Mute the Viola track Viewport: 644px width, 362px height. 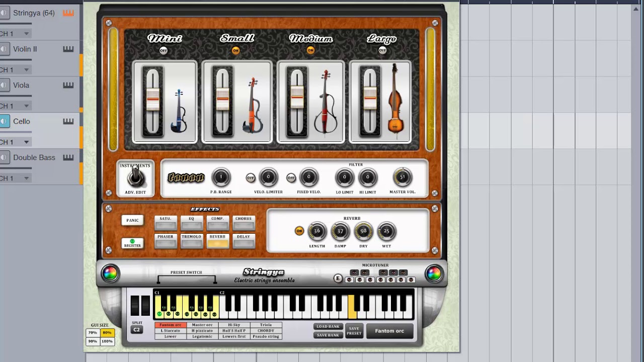(5, 85)
